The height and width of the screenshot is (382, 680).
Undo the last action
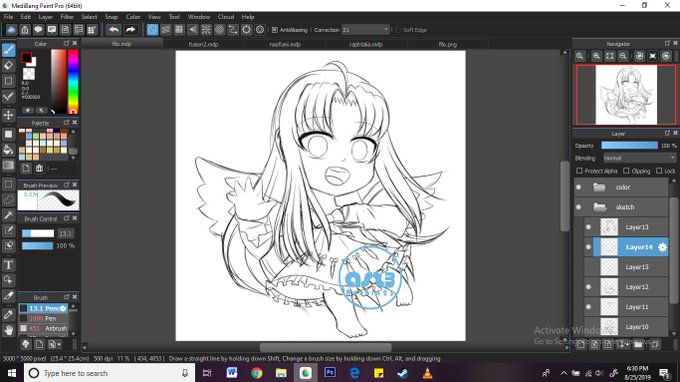point(114,29)
